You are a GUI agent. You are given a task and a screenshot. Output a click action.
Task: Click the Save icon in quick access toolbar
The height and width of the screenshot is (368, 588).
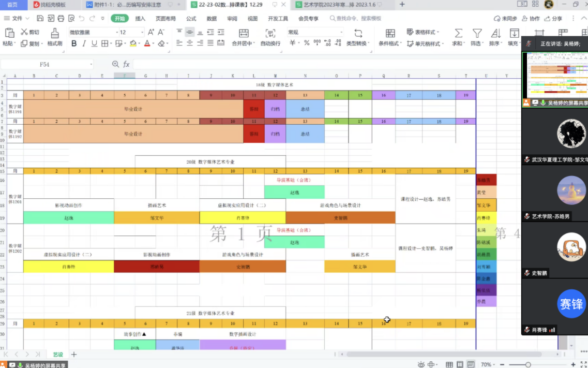tap(40, 19)
